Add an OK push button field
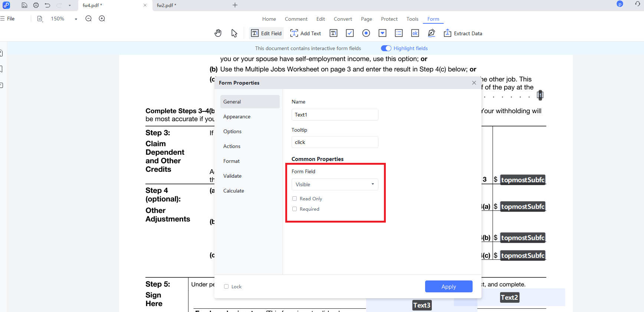The width and height of the screenshot is (644, 312). [415, 33]
